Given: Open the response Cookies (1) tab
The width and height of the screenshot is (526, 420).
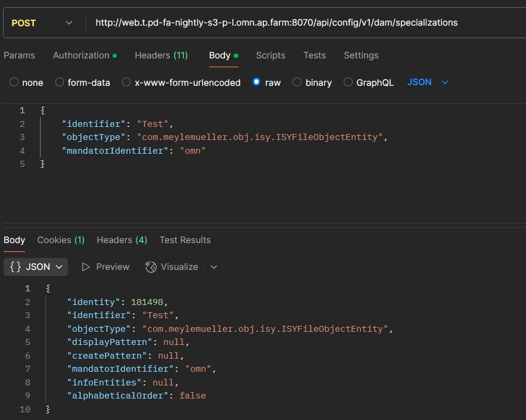Looking at the screenshot, I should tap(61, 240).
